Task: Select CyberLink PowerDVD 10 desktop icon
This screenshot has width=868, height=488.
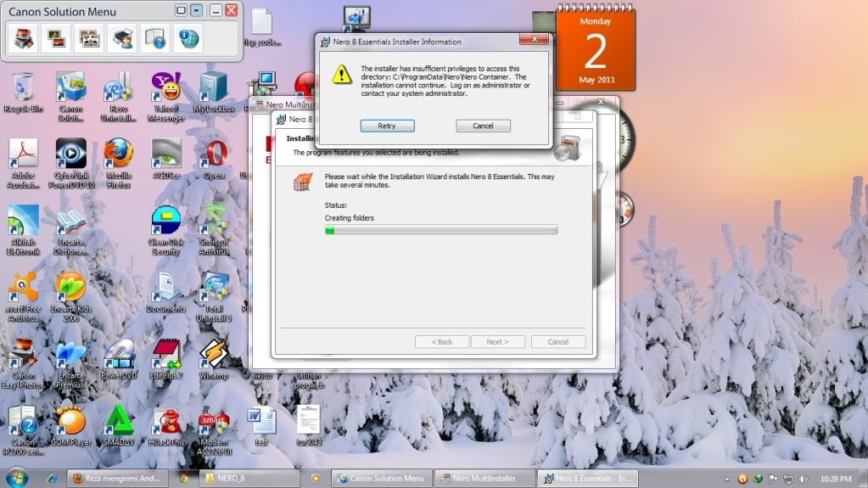Action: (71, 164)
